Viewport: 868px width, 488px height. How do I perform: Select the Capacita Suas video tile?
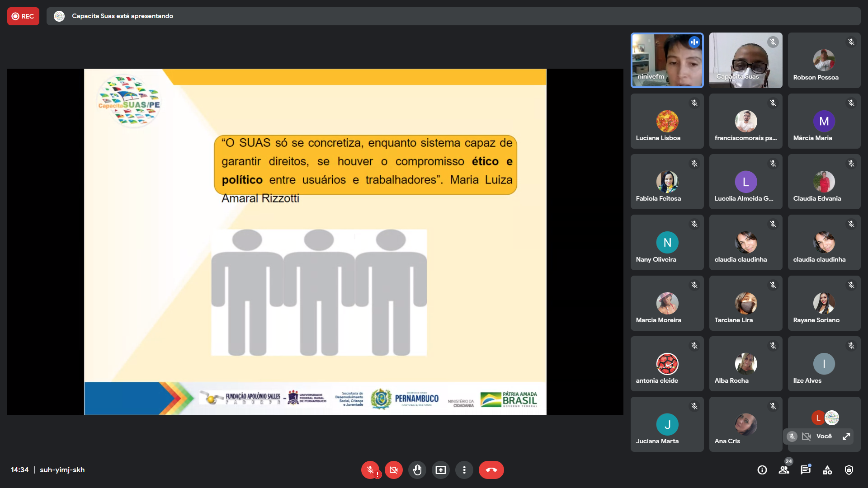[745, 60]
